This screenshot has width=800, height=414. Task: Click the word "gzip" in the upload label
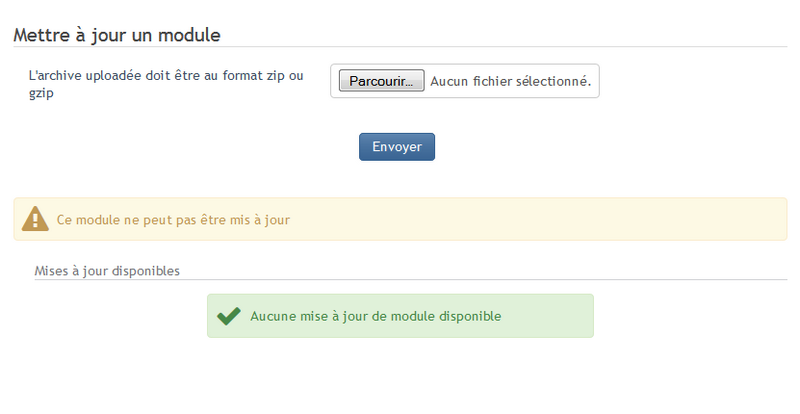click(x=41, y=92)
